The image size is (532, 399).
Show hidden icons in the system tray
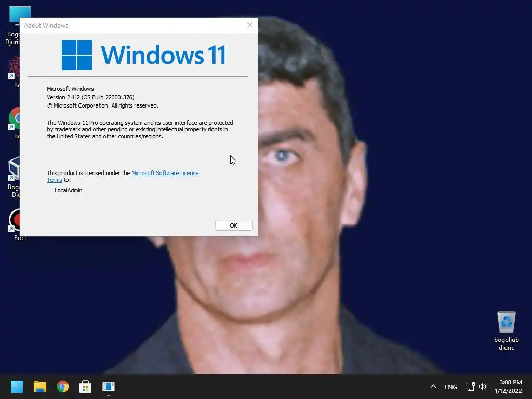[x=433, y=387]
